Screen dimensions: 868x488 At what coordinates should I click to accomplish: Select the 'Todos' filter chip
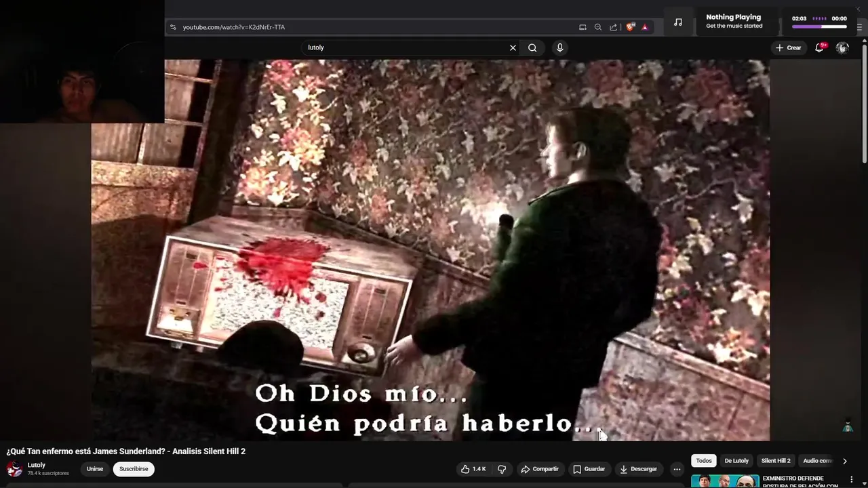(704, 461)
